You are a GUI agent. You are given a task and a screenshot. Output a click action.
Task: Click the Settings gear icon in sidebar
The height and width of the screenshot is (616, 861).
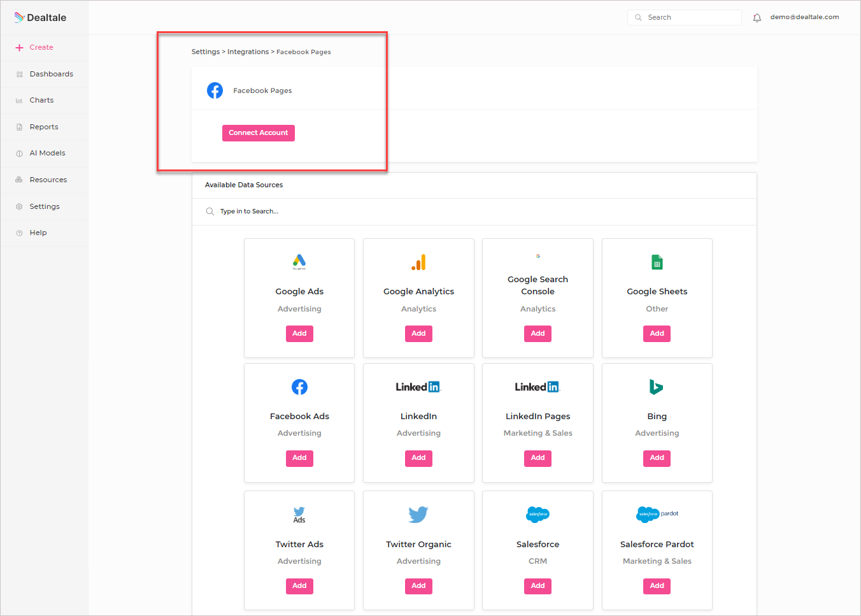coord(19,207)
